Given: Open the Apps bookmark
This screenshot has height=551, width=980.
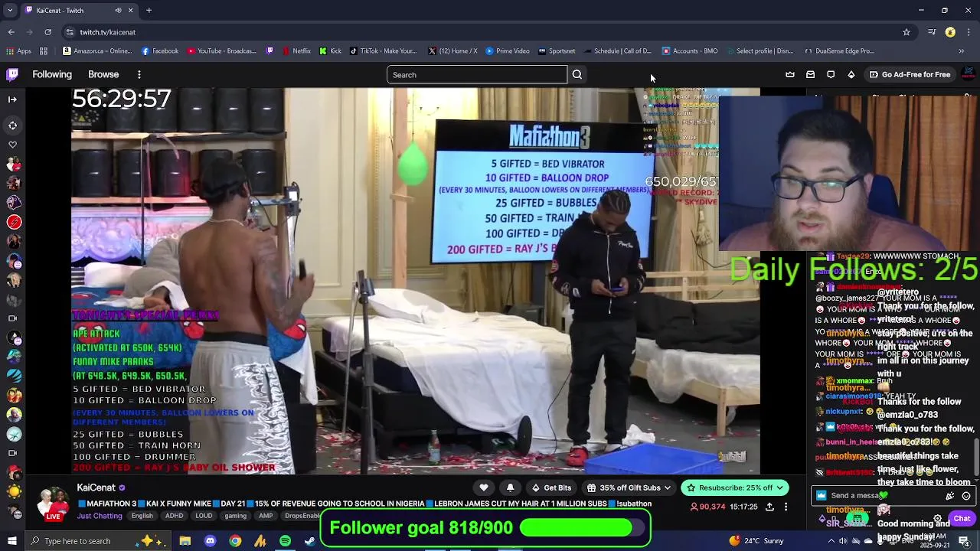Looking at the screenshot, I should pyautogui.click(x=18, y=51).
